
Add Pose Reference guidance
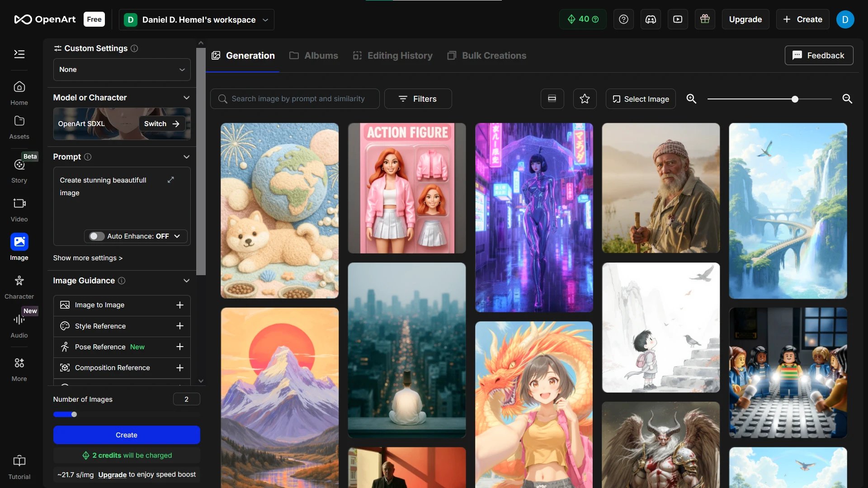click(179, 347)
